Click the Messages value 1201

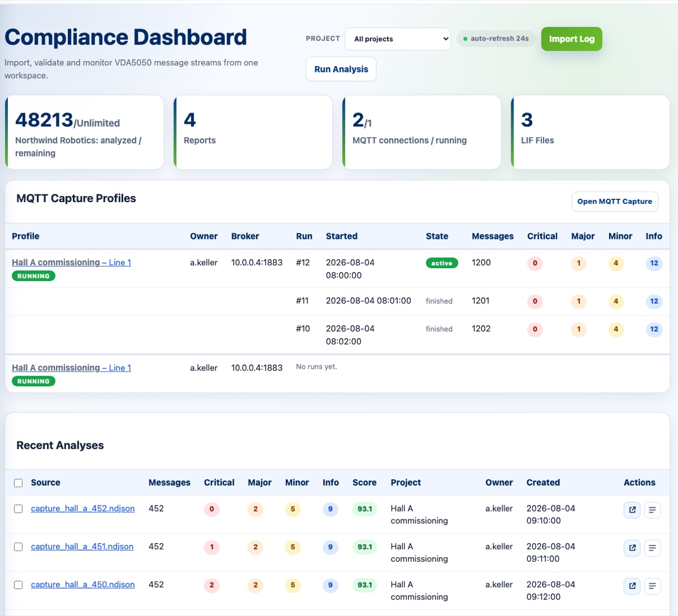tap(481, 301)
